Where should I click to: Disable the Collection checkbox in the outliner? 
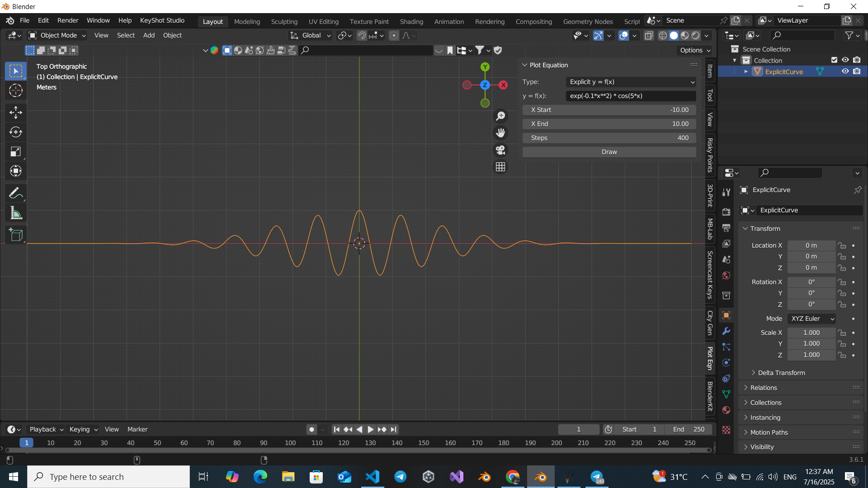(x=834, y=60)
